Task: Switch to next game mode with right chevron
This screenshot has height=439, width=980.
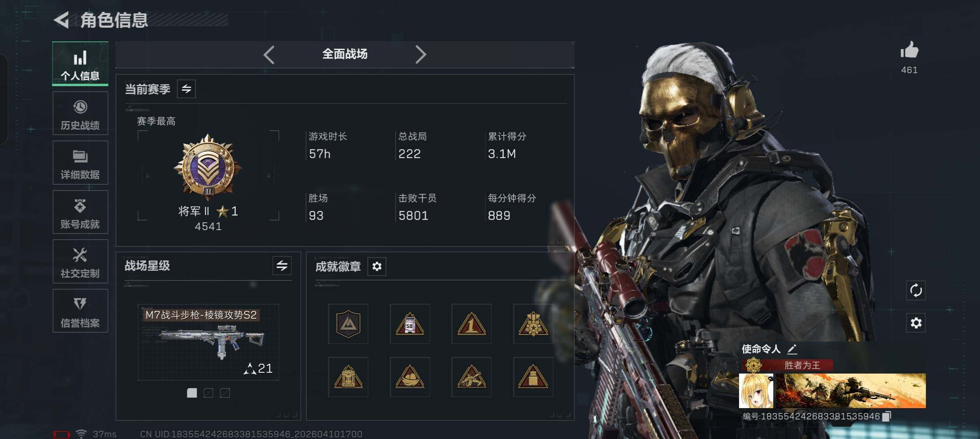Action: point(421,54)
